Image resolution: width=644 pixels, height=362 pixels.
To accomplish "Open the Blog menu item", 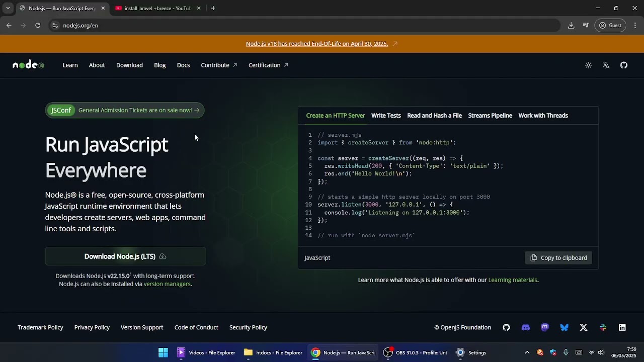I will point(160,65).
